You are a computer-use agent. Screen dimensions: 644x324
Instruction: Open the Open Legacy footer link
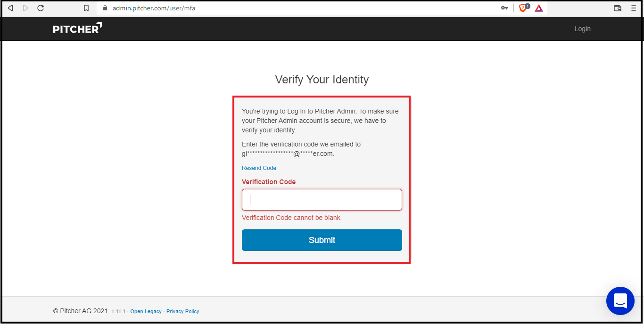point(146,311)
